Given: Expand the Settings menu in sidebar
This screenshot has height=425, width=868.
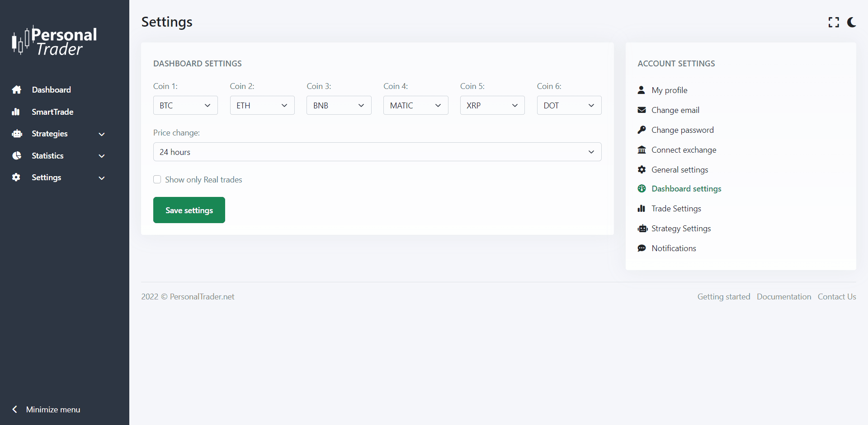Looking at the screenshot, I should pyautogui.click(x=59, y=177).
